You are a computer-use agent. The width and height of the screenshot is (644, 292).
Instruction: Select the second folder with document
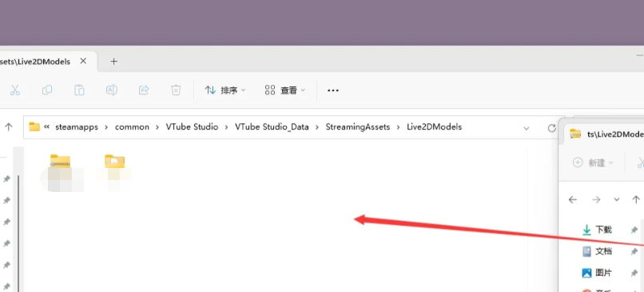click(114, 172)
